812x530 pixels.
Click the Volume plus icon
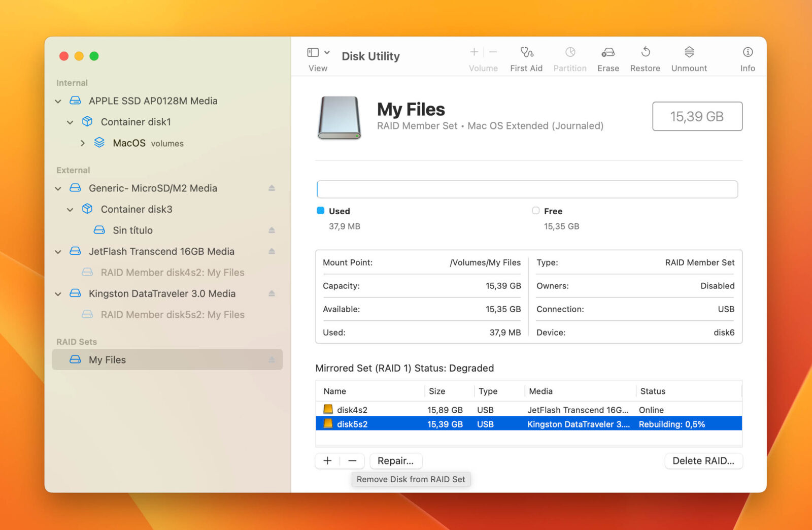(473, 52)
